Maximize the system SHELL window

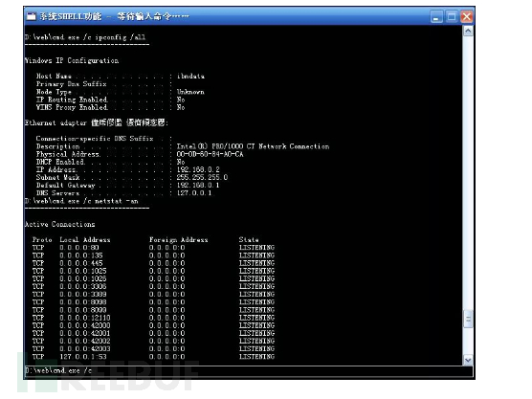click(452, 16)
